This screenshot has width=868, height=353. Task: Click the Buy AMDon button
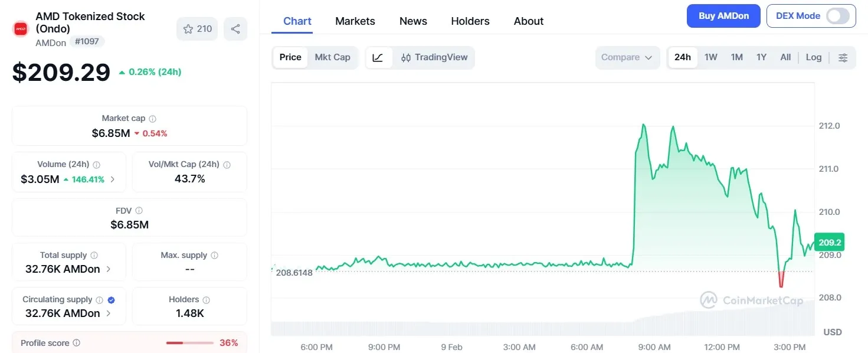(x=723, y=16)
